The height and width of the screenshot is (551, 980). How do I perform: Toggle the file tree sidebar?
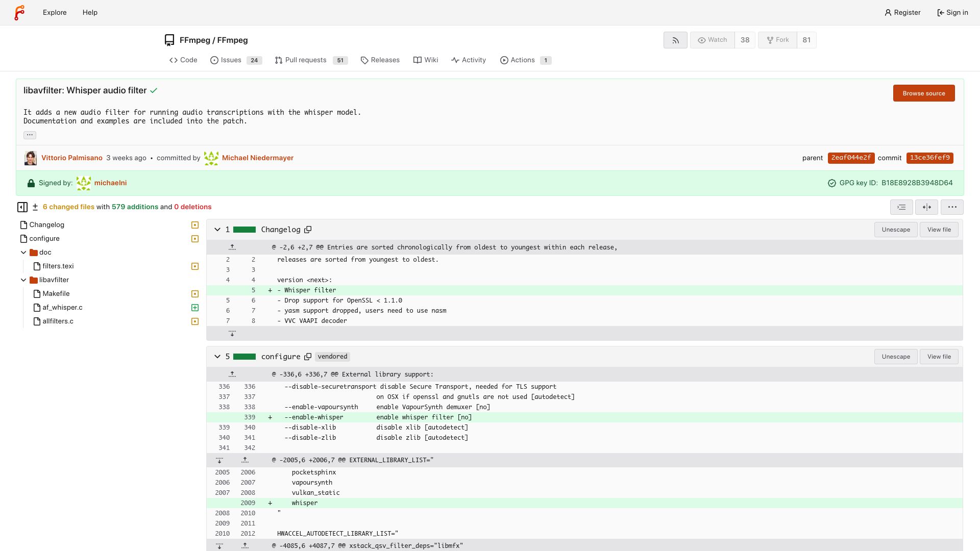coord(22,207)
